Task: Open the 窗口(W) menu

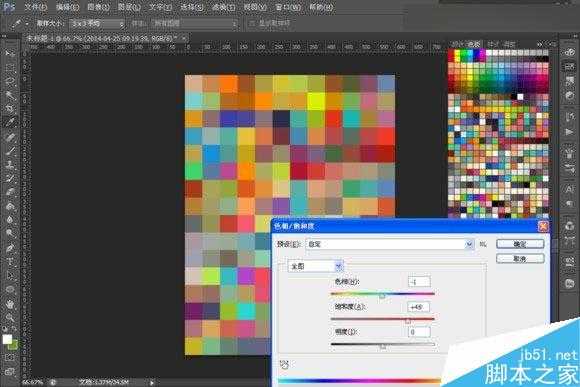Action: point(287,7)
